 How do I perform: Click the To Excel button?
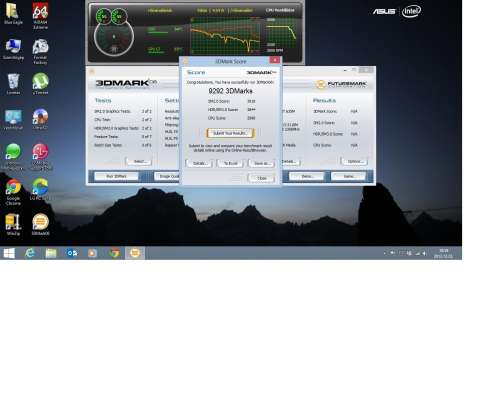coord(231,163)
